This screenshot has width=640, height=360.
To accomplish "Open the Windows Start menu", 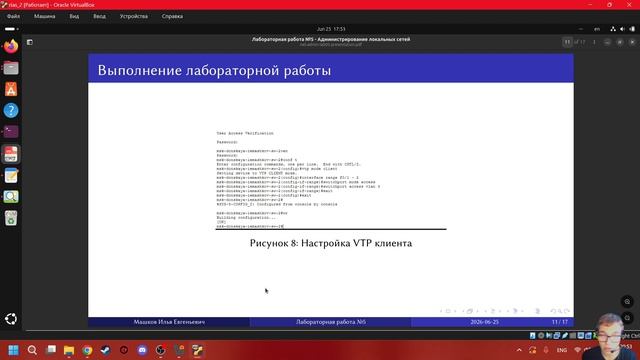I will (x=13, y=350).
